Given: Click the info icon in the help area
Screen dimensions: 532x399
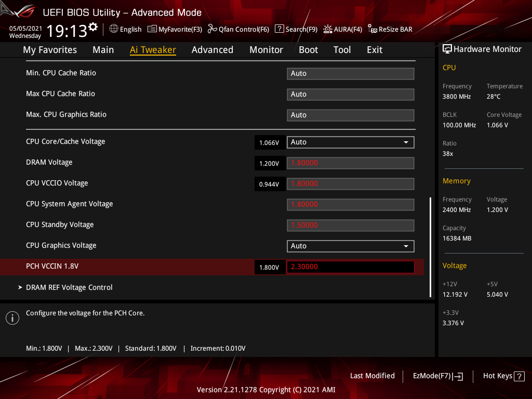Looking at the screenshot, I should click(12, 318).
